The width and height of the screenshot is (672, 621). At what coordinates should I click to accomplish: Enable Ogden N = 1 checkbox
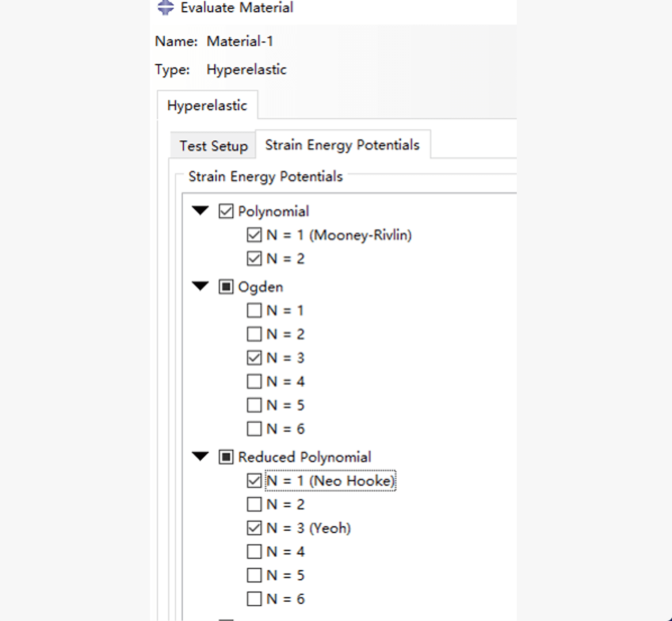click(254, 310)
